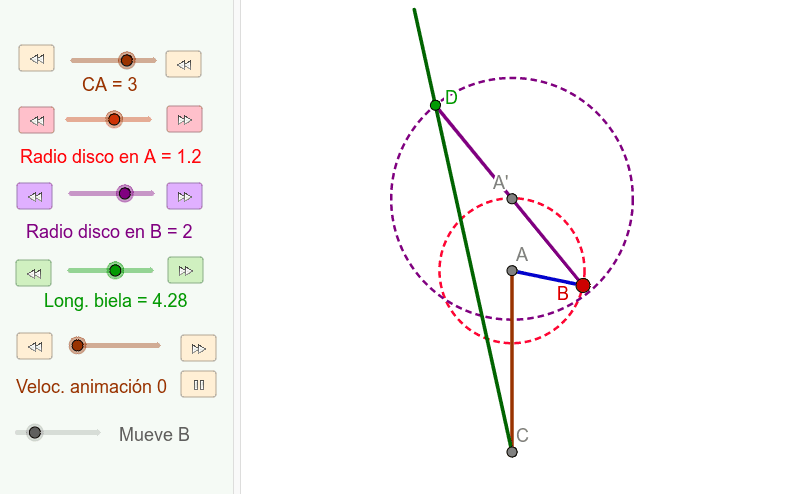Click the button right of the CA slider

(184, 64)
